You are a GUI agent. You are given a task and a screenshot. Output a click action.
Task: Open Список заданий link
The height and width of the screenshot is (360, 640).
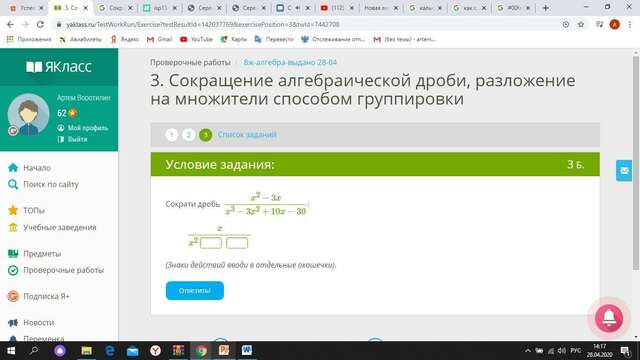[247, 135]
